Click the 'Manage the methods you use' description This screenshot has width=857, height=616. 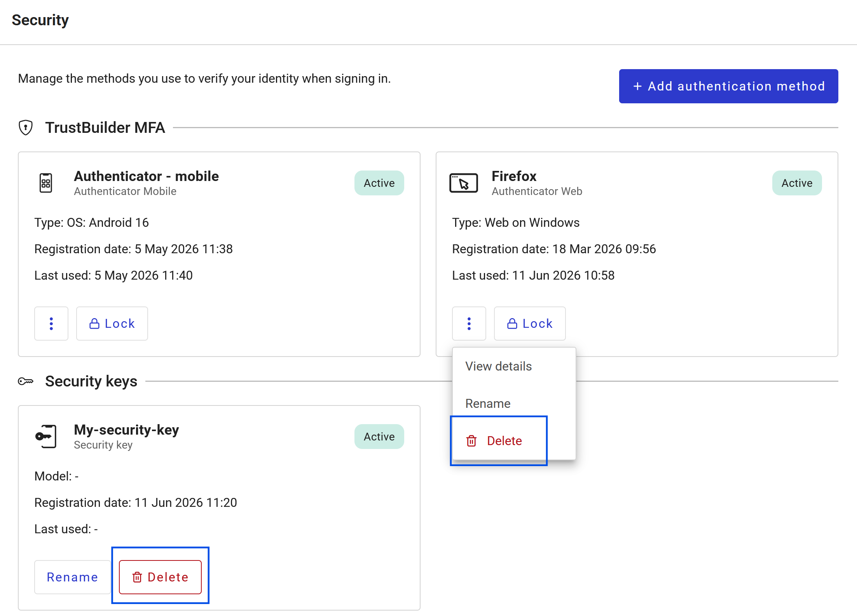pos(204,78)
